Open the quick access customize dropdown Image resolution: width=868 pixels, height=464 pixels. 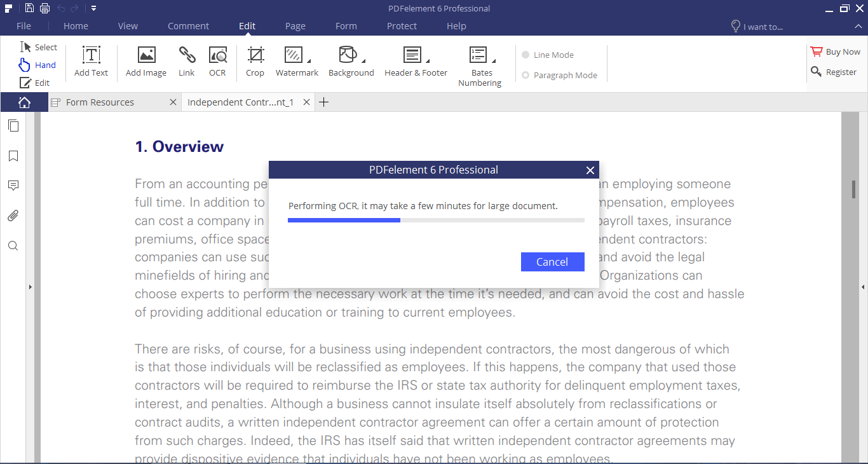[x=93, y=8]
